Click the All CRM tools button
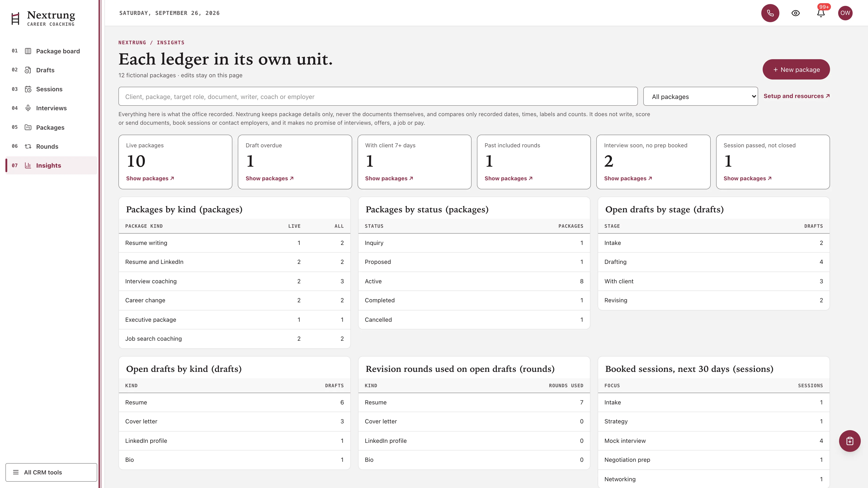This screenshot has width=868, height=488. (51, 472)
